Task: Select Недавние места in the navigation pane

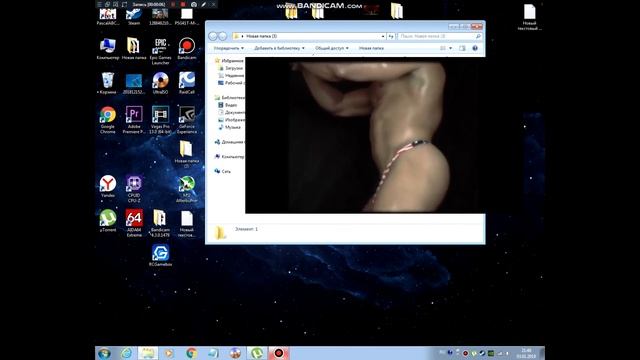Action: click(231, 76)
